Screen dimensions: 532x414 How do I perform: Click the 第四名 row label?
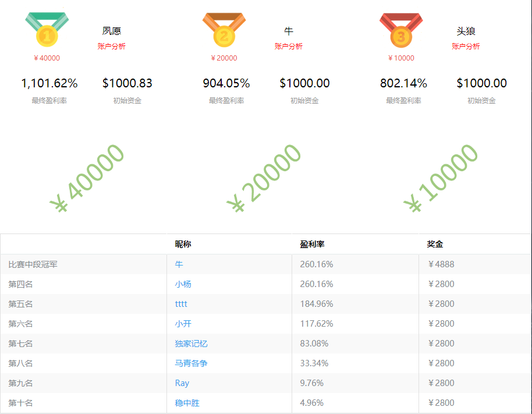pyautogui.click(x=20, y=284)
